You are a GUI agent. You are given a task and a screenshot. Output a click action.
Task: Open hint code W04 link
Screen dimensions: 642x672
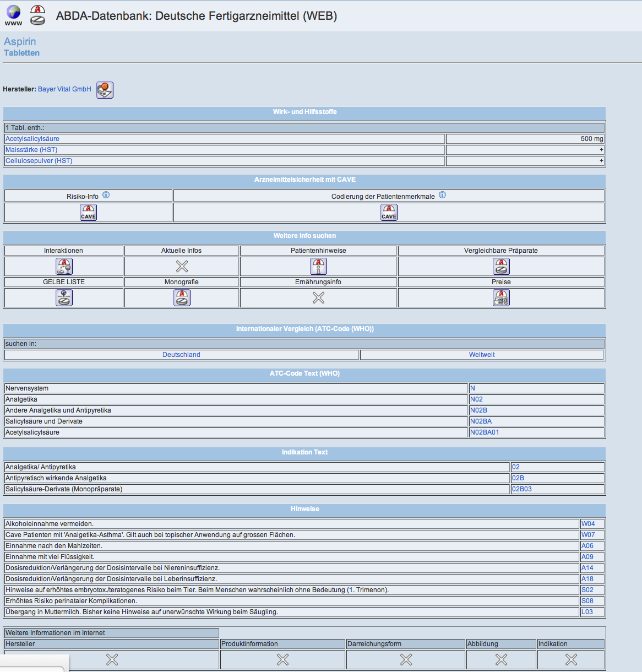tap(588, 524)
